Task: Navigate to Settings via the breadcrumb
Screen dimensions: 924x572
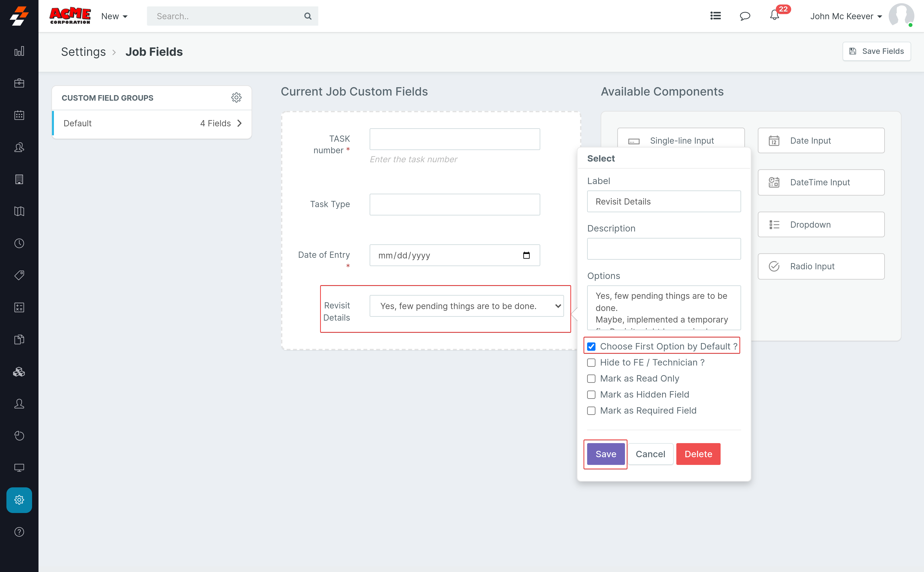Action: click(x=83, y=52)
